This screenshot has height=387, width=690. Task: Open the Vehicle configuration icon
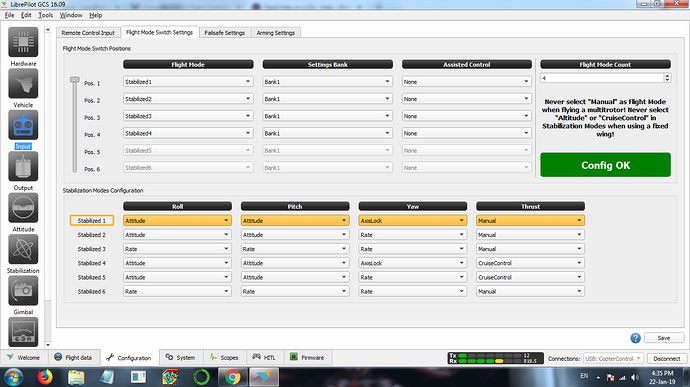[x=23, y=84]
